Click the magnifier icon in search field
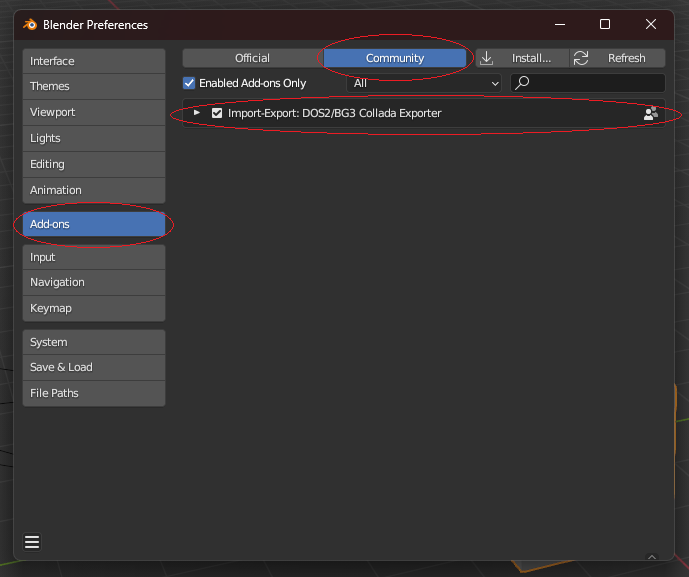This screenshot has width=689, height=577. [522, 83]
